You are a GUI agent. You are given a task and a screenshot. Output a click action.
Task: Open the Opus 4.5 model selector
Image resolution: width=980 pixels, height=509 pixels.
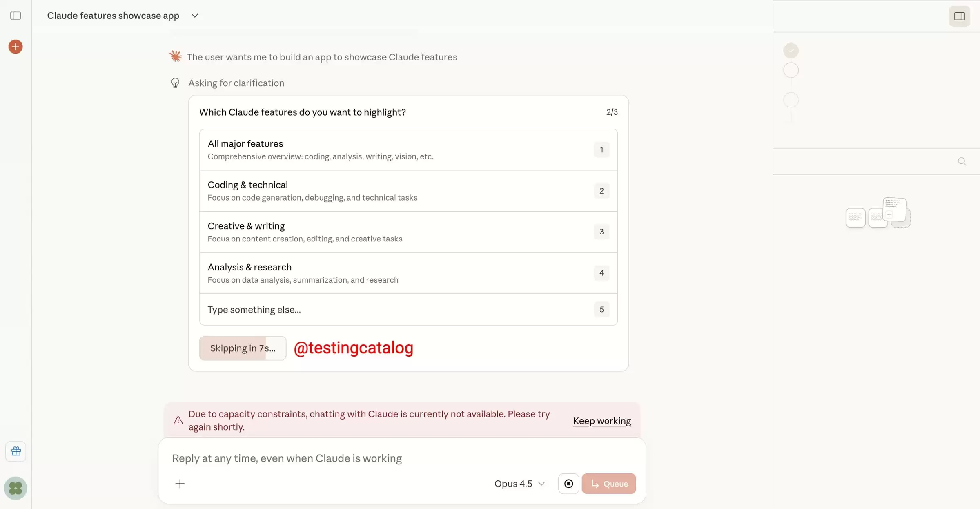[519, 484]
